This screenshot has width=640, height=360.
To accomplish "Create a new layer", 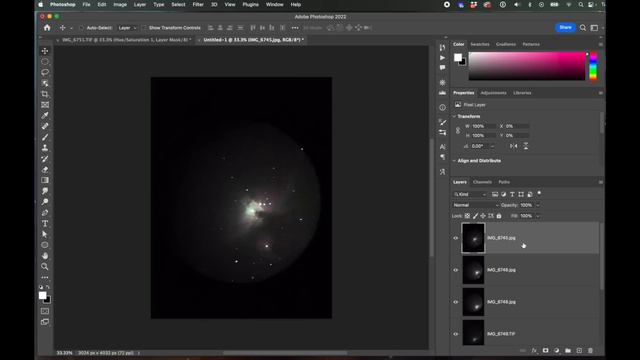I will pos(579,351).
